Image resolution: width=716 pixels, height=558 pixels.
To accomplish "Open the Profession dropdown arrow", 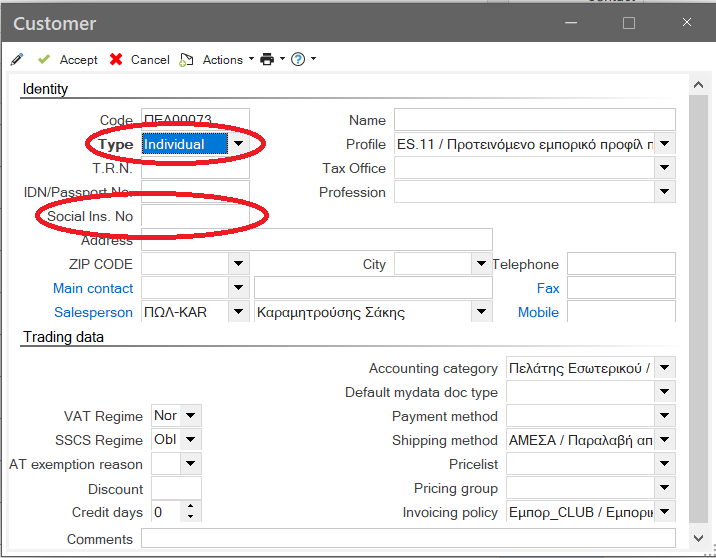I will coord(664,191).
